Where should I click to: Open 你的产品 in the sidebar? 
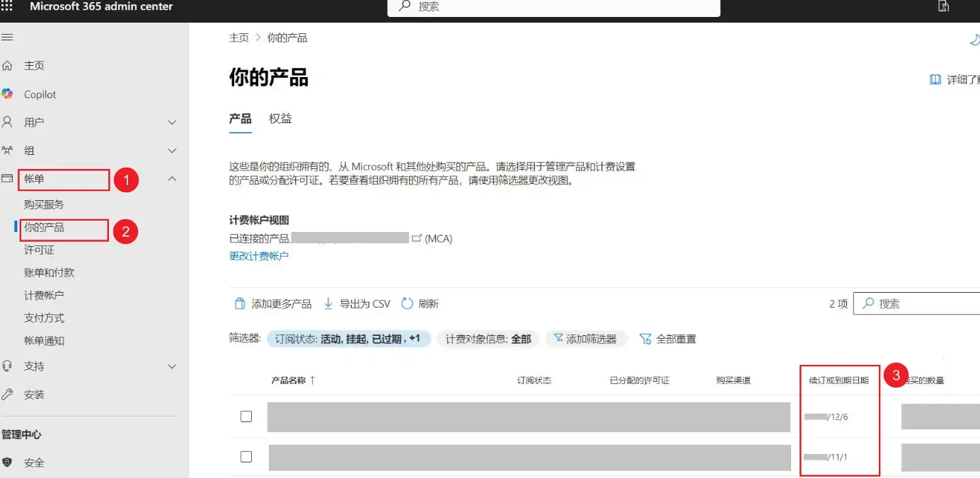pos(44,228)
